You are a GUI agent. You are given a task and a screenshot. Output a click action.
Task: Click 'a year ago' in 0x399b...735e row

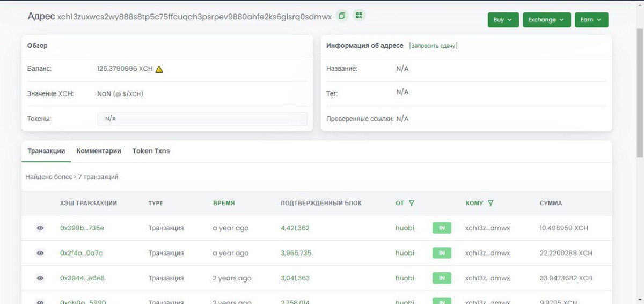[231, 228]
